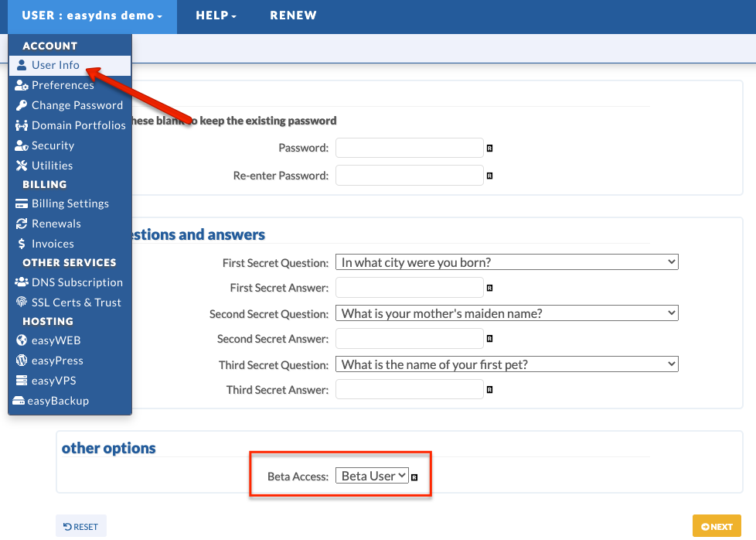
Task: Open Billing Settings menu entry
Action: pos(70,203)
